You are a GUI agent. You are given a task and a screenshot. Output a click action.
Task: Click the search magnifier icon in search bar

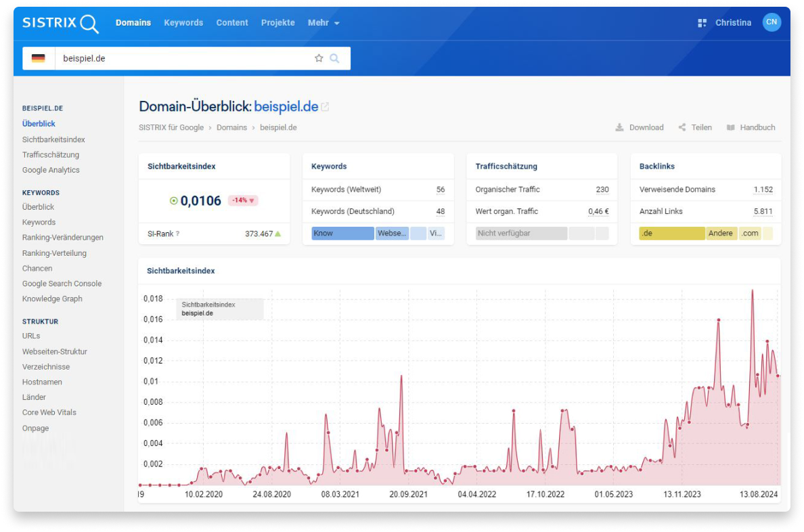334,58
